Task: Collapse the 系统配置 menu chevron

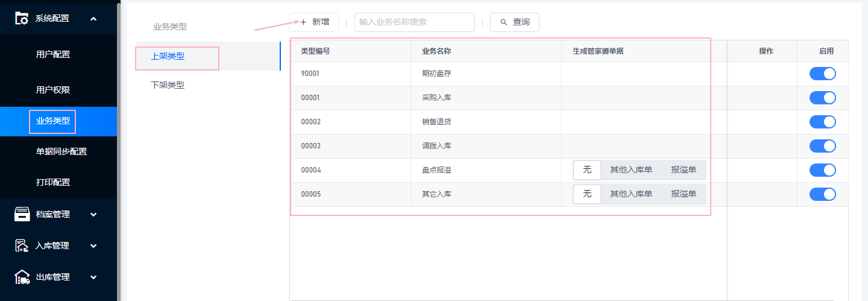Action: 93,19
